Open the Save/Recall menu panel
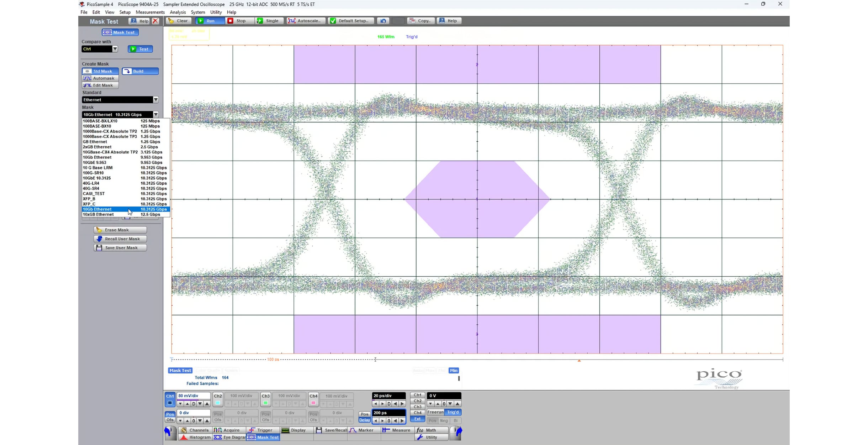Screen dimensions: 868x445 pyautogui.click(x=330, y=430)
